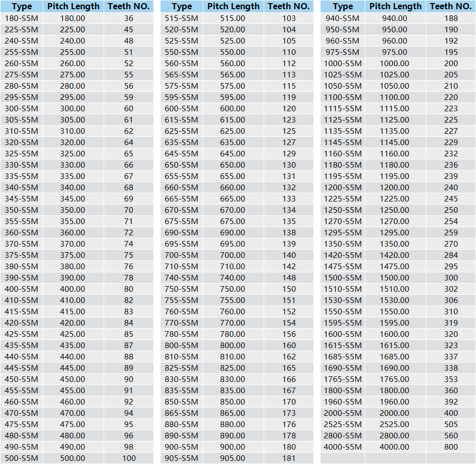The image size is (476, 464).
Task: Select the 2000-S5M row label
Action: [343, 413]
